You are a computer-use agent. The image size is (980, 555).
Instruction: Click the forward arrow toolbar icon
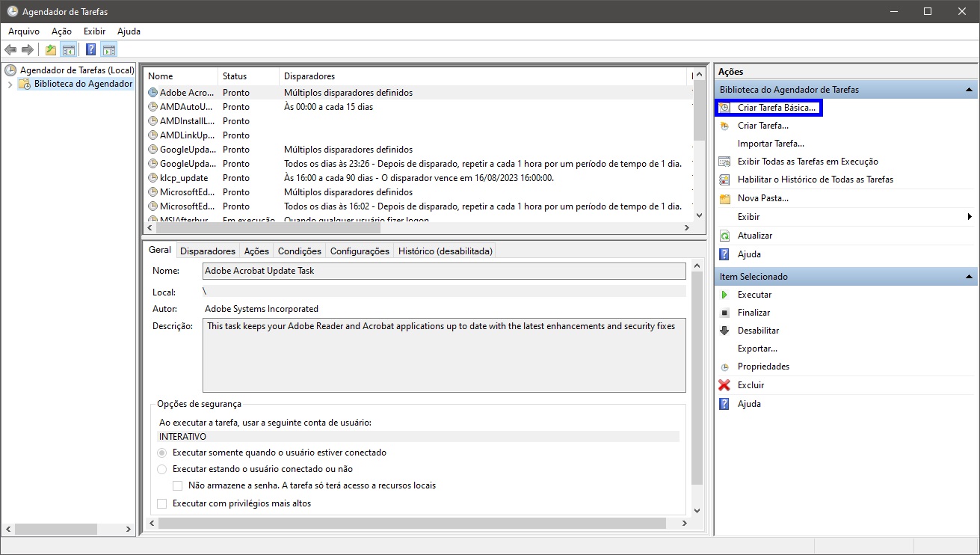pyautogui.click(x=28, y=50)
